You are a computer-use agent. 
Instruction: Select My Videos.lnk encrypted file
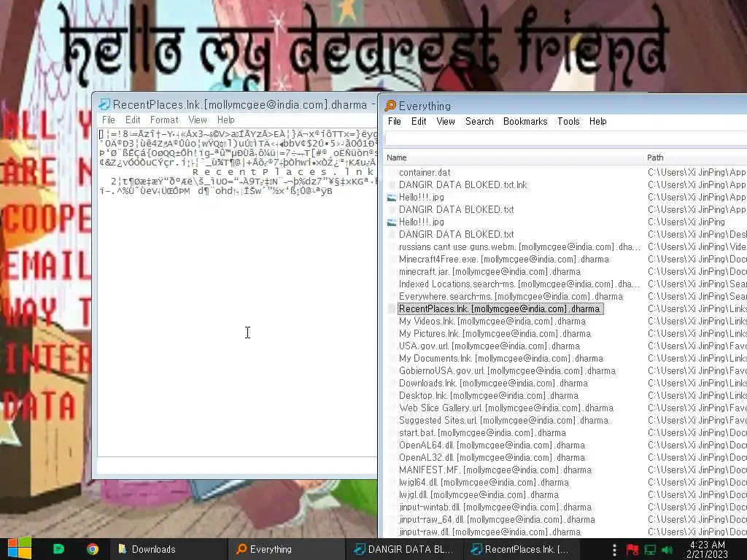492,321
